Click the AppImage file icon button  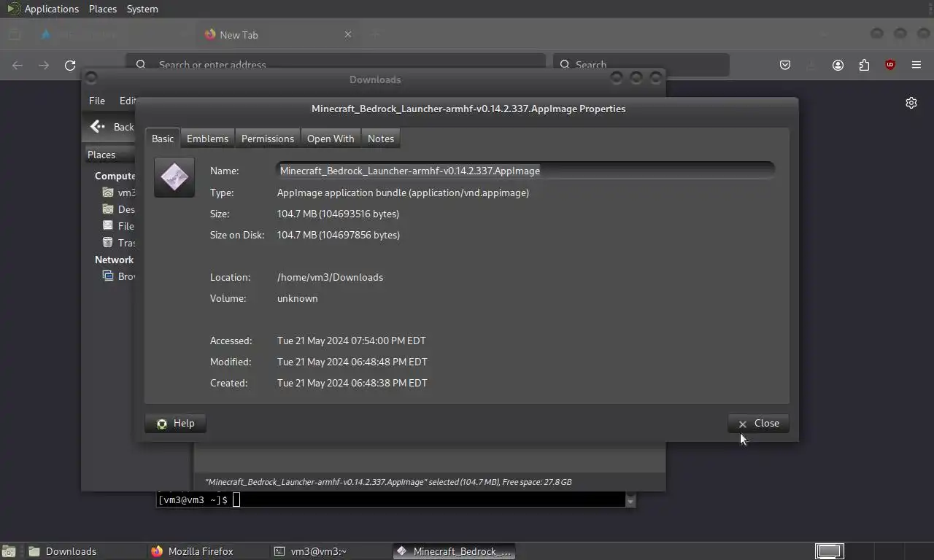(x=174, y=177)
